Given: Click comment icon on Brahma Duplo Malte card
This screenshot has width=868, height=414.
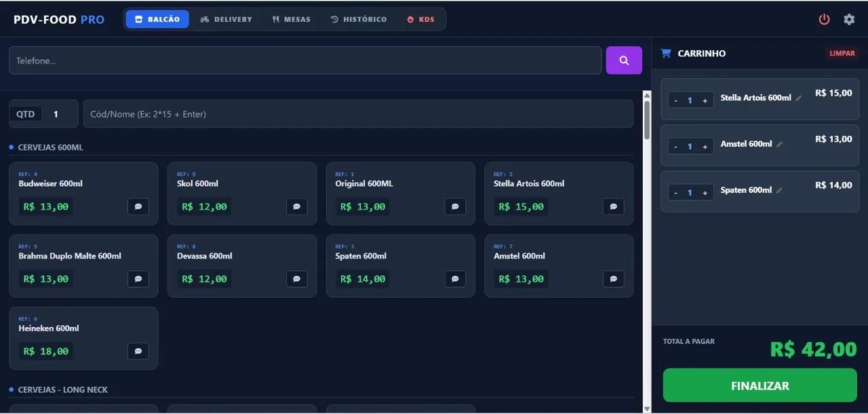Looking at the screenshot, I should pos(138,279).
